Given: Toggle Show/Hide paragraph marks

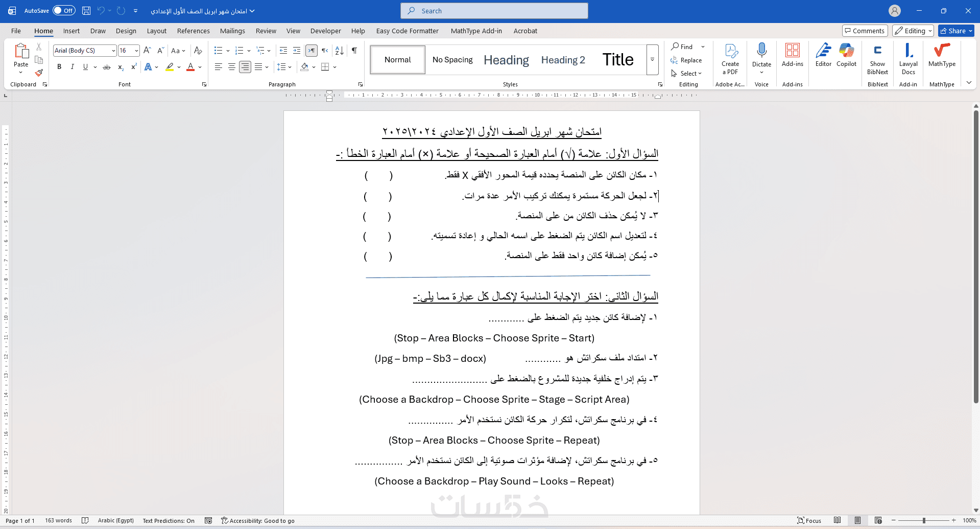Looking at the screenshot, I should point(354,51).
